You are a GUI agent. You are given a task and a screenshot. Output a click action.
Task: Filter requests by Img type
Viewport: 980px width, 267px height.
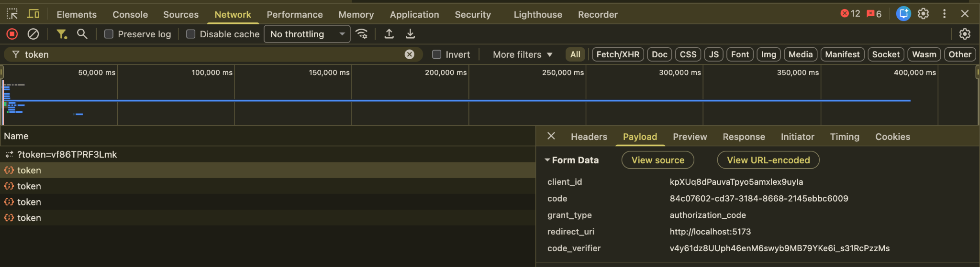pos(768,54)
